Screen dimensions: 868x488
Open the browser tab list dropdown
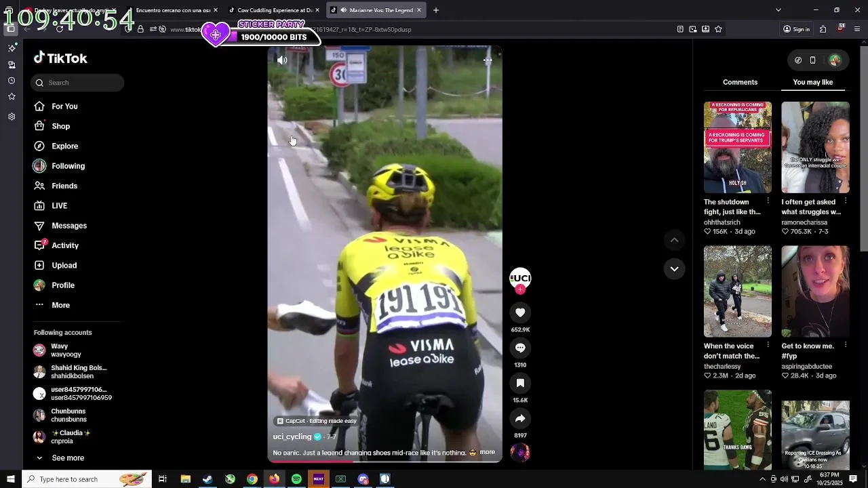tap(778, 10)
